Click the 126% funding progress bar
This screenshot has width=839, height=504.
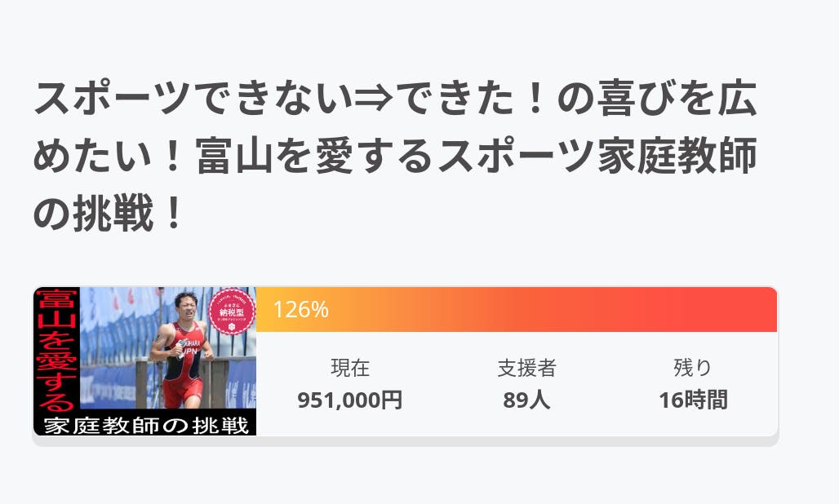coord(516,310)
